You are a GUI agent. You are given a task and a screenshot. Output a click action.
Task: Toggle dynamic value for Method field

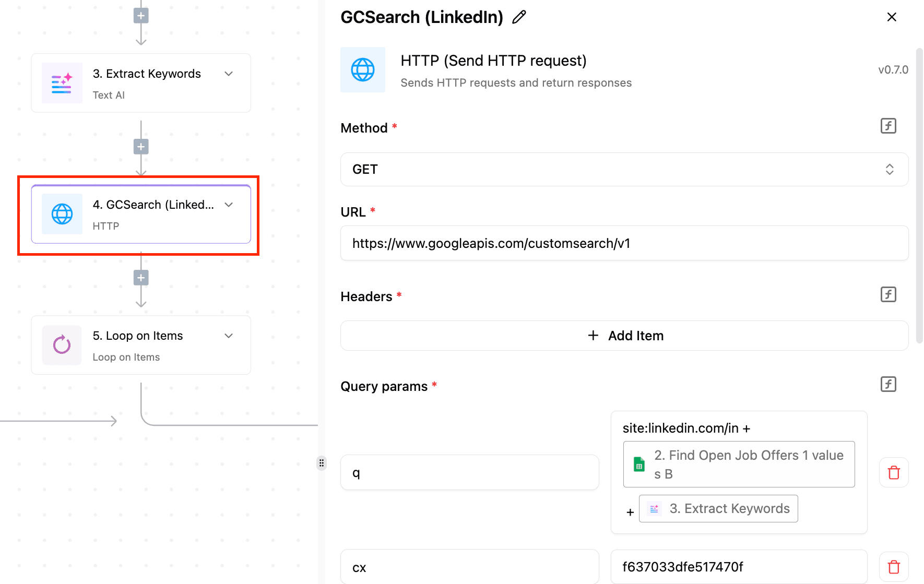coord(888,126)
